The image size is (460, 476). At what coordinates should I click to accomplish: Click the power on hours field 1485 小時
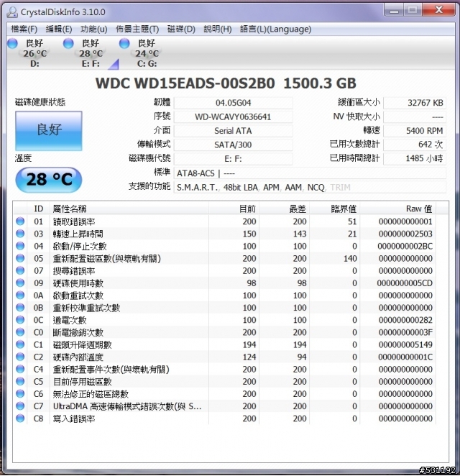(x=415, y=158)
